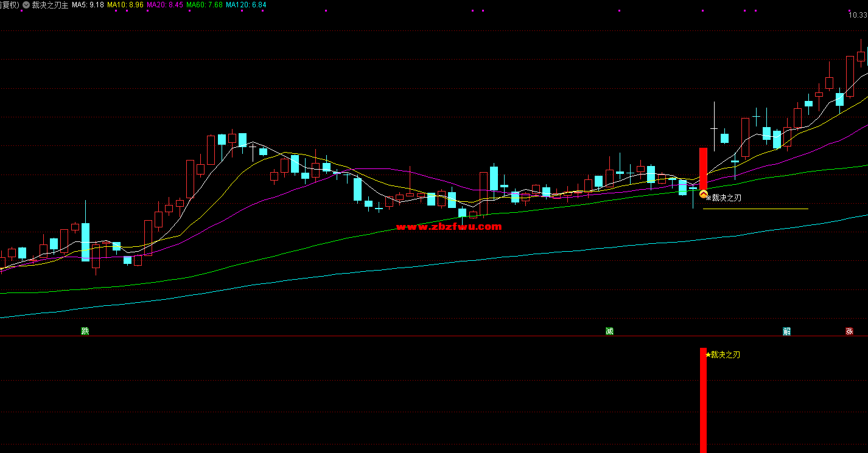Click the cyan 解 event marker
The image size is (868, 453).
click(x=786, y=331)
